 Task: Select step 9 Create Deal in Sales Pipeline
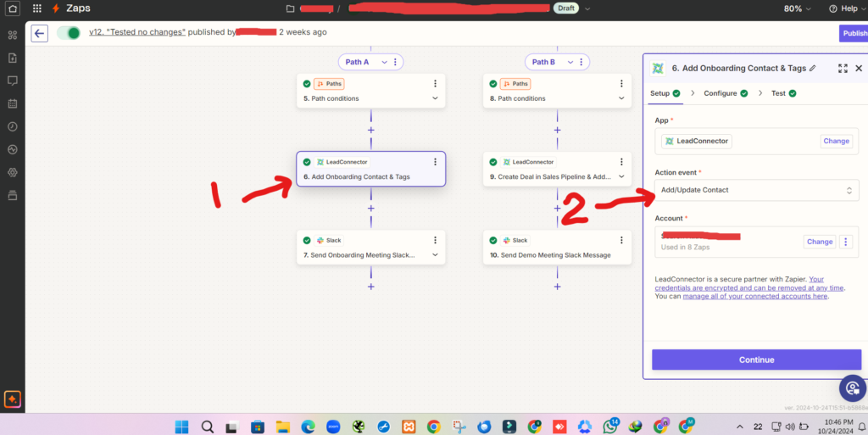[x=557, y=169]
